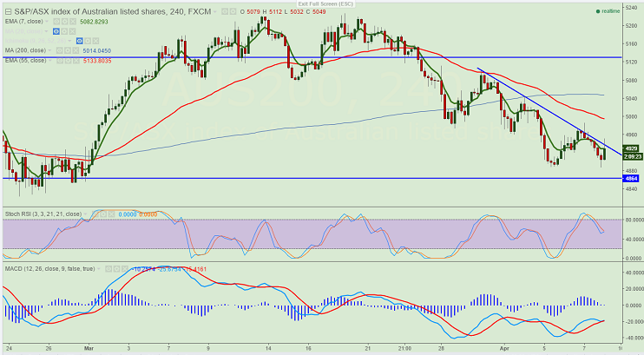This screenshot has height=355, width=644.
Task: Open the MA (20, close) settings gear
Action: pyautogui.click(x=64, y=31)
